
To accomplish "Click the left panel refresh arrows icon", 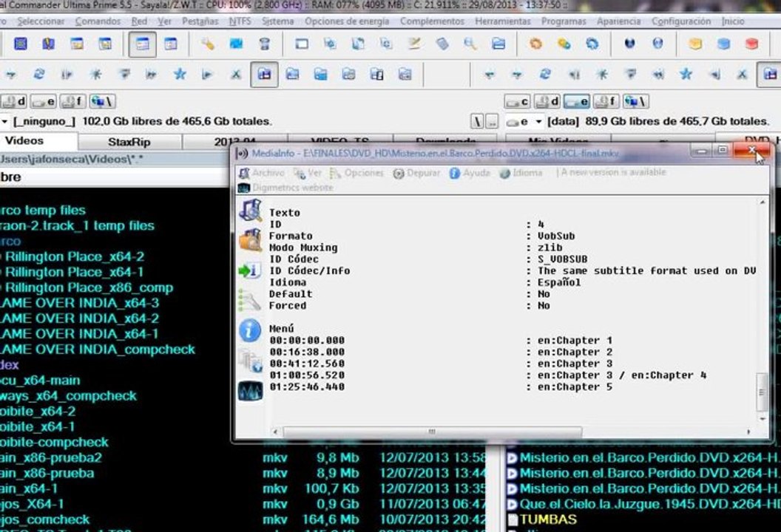I will tap(39, 75).
